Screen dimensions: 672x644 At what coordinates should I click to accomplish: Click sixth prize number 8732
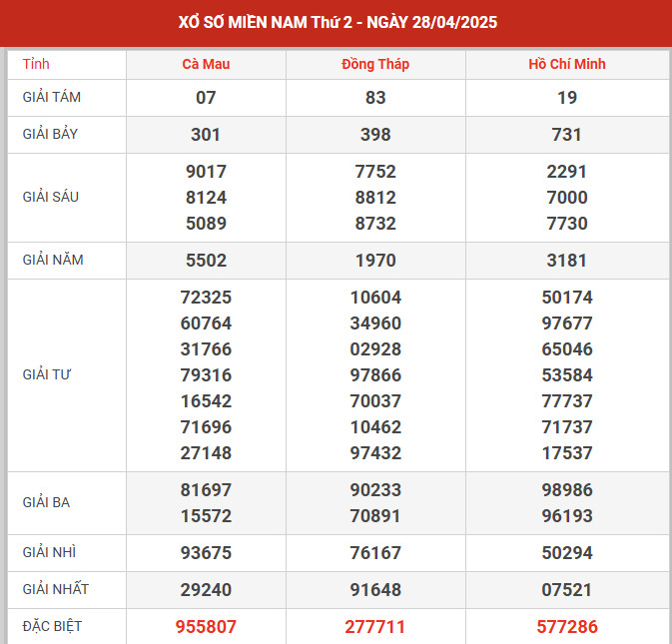(375, 224)
